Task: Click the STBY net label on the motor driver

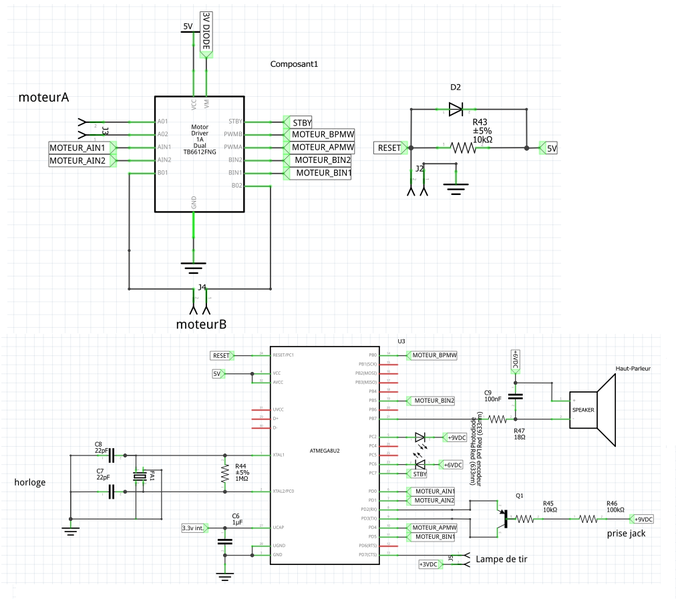Action: pos(302,121)
